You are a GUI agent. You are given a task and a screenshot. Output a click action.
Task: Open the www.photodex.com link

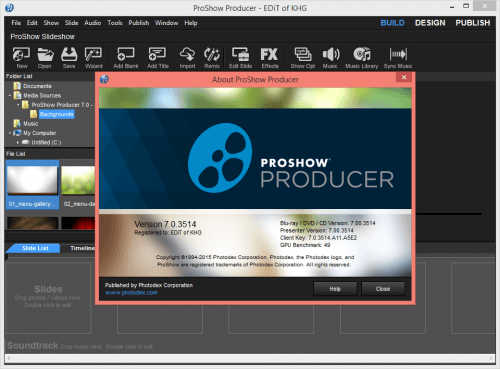pos(131,293)
